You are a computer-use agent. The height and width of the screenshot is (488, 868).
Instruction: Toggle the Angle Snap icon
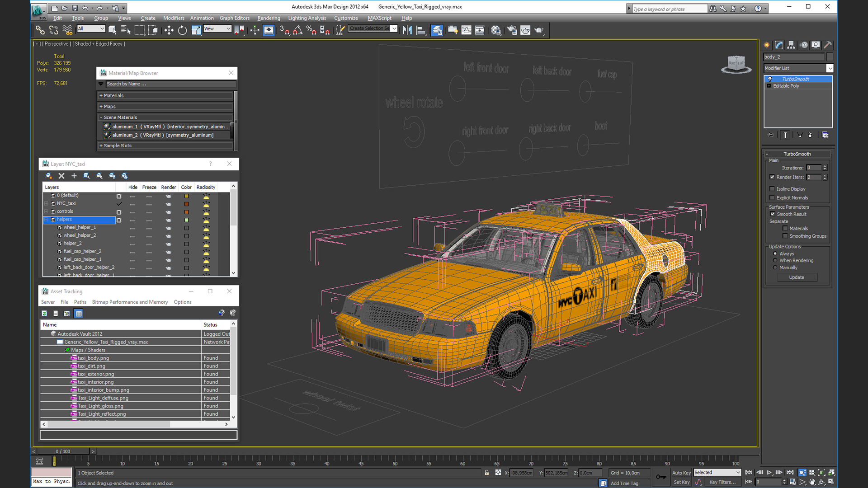(298, 30)
